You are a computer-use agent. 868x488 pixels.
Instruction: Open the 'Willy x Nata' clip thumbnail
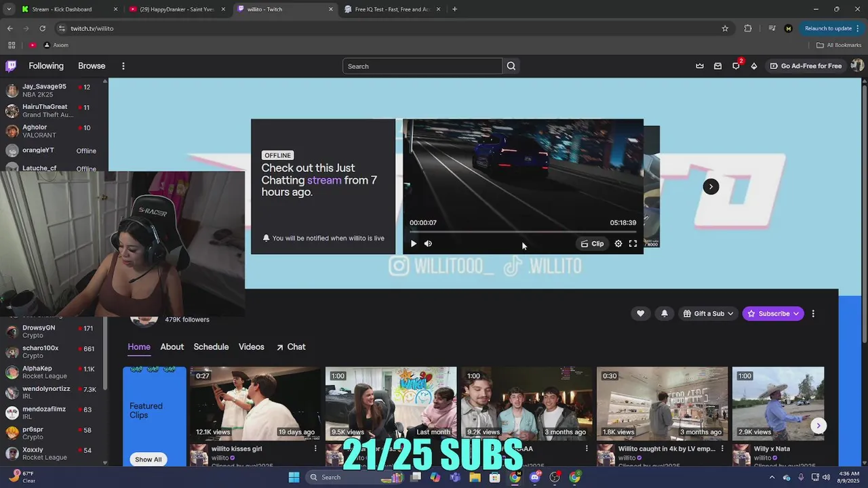[x=778, y=403]
